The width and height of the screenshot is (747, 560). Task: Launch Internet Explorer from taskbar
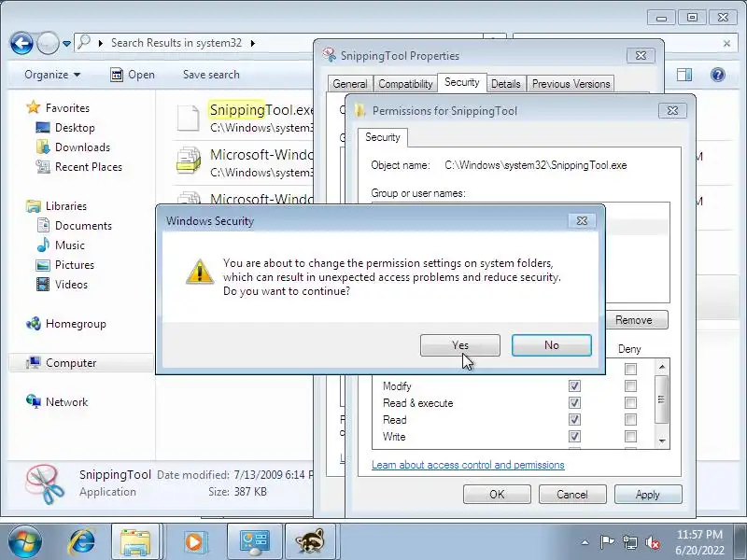(x=81, y=542)
